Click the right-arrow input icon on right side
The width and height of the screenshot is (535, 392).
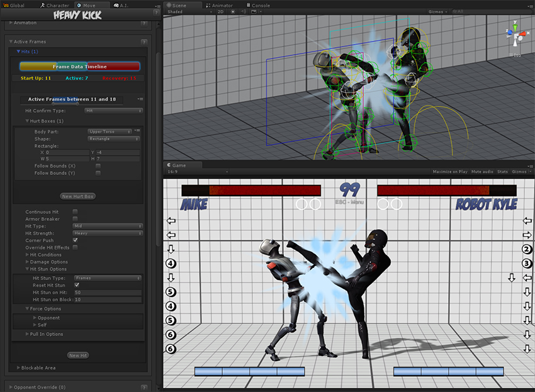point(527,235)
